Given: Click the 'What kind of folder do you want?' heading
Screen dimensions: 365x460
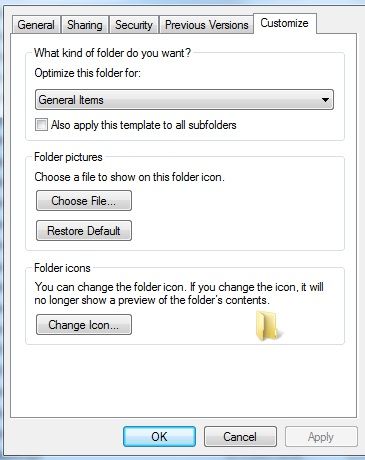Looking at the screenshot, I should coord(112,53).
